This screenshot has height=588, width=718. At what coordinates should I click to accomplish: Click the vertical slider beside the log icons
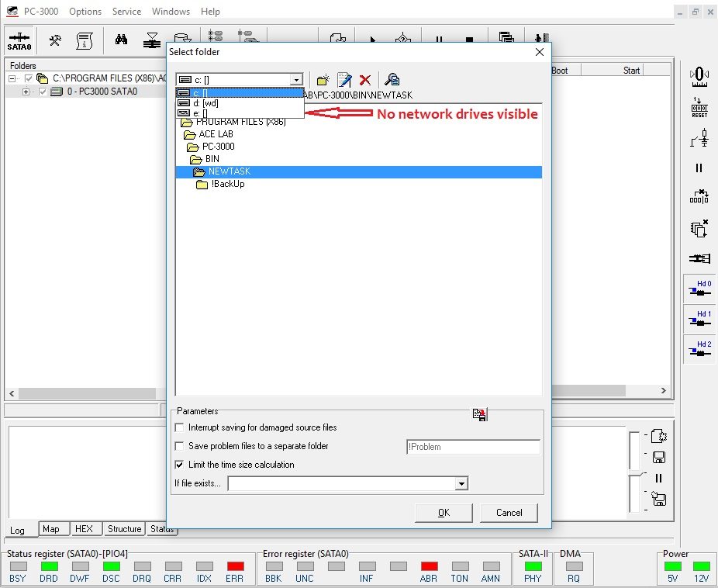click(634, 472)
